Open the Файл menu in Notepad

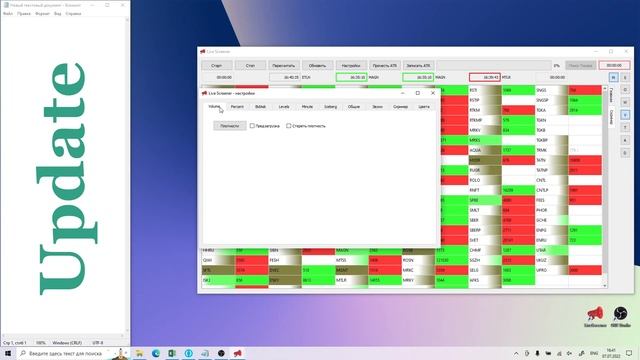(8, 13)
